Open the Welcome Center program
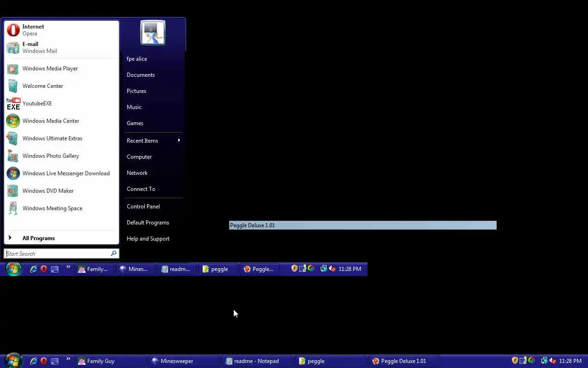Viewport: 588px width, 368px height. click(62, 86)
